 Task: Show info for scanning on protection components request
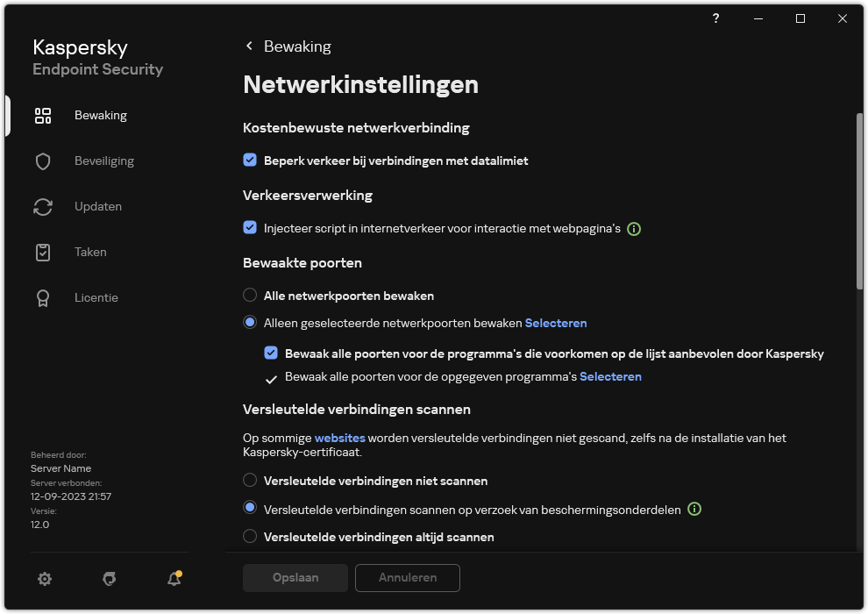[694, 509]
